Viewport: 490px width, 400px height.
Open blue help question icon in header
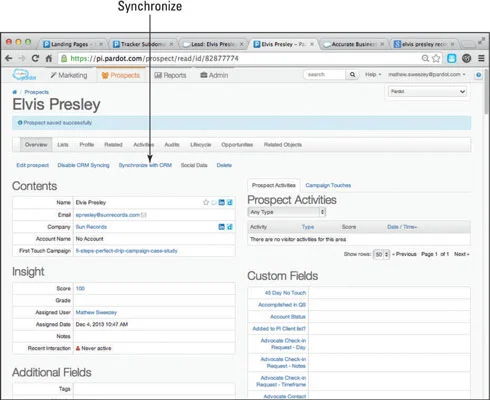click(x=479, y=75)
